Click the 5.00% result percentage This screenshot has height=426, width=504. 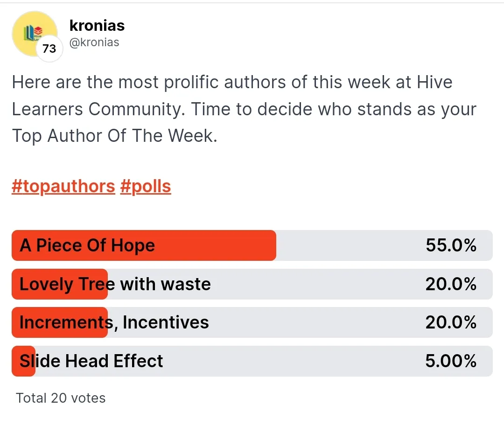click(x=451, y=361)
